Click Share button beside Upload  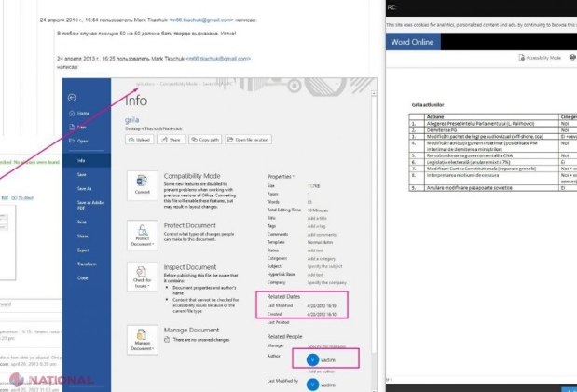tap(172, 140)
